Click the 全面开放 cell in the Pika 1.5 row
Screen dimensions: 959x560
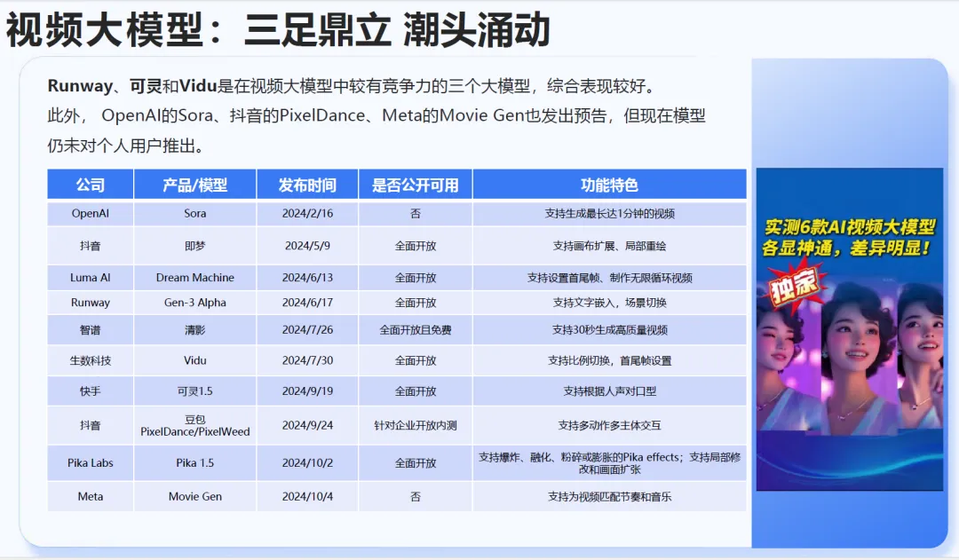pyautogui.click(x=416, y=462)
